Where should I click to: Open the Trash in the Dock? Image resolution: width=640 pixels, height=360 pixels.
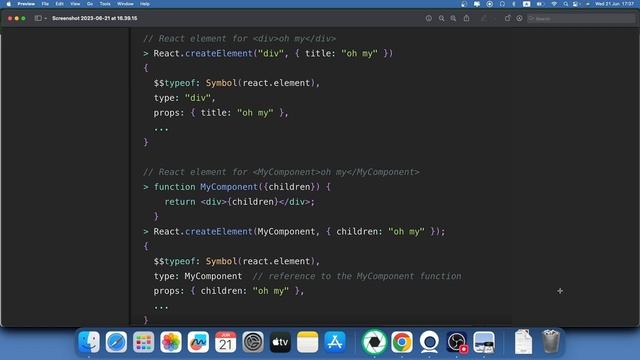click(551, 342)
